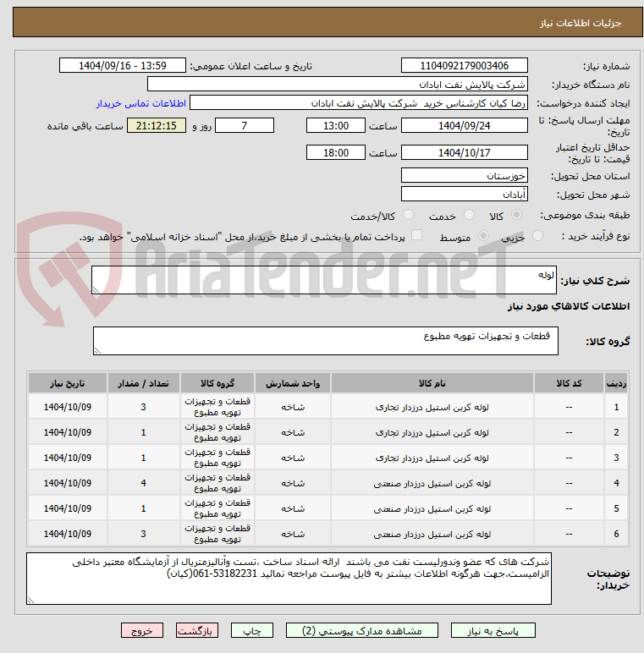Screen dimensions: 644x653
Task: Click the requester field رضا کیان کارشناس خرید
Action: [359, 103]
